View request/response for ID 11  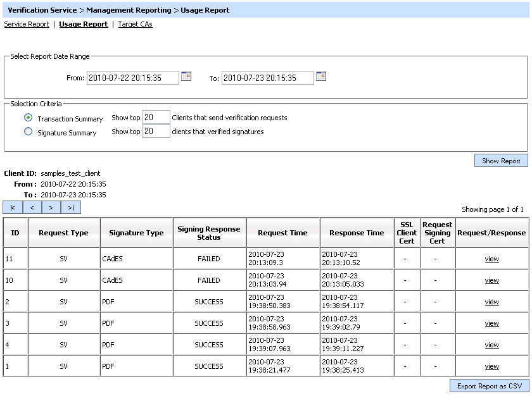491,259
